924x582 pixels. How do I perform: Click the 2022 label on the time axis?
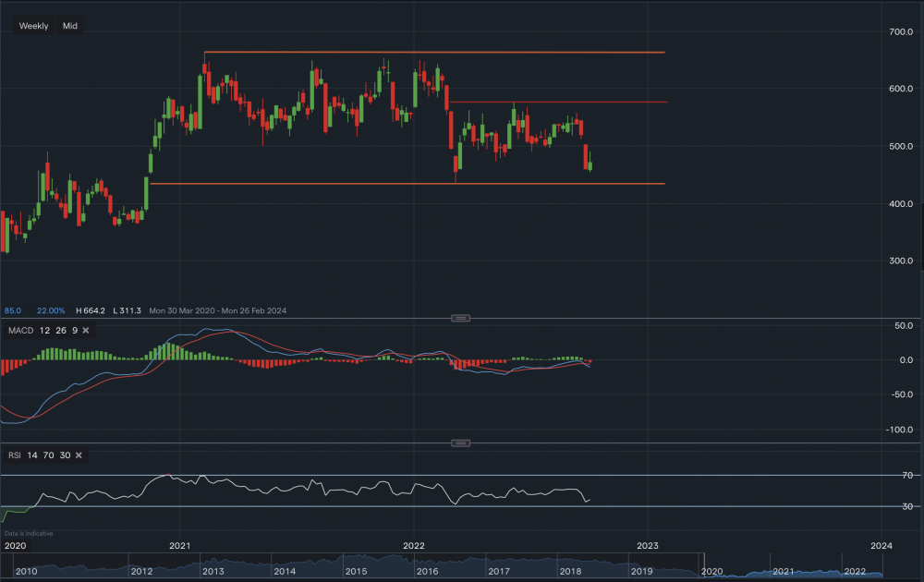point(414,545)
